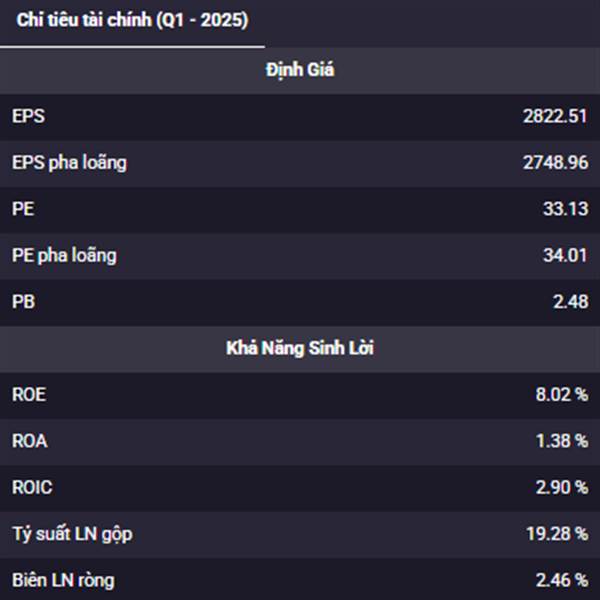Select the ROE value 8.02 %
Screen dimensions: 600x600
click(562, 395)
